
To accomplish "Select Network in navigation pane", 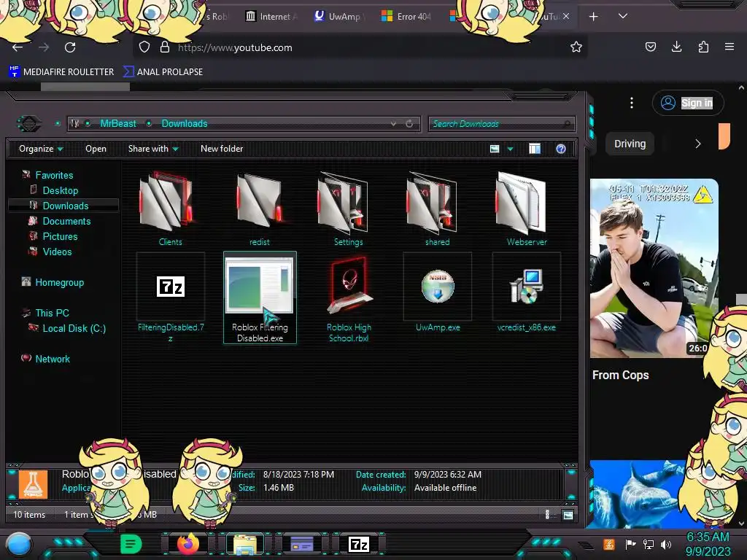I will (x=53, y=359).
